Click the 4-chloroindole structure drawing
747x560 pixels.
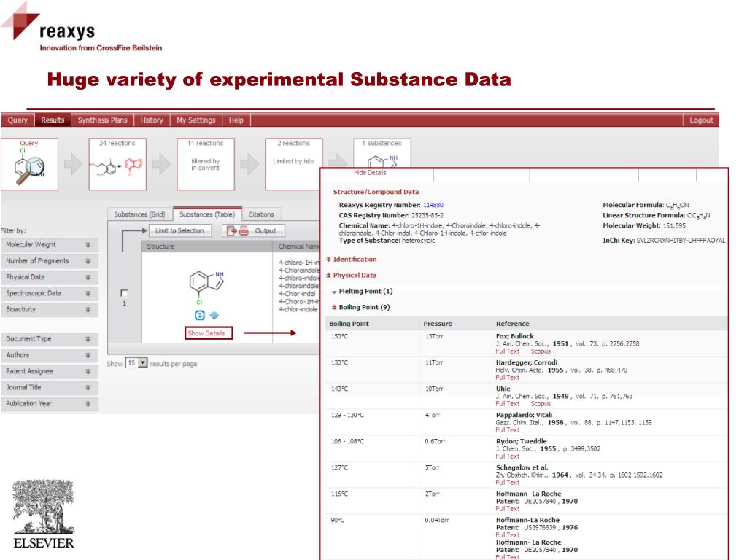click(206, 287)
